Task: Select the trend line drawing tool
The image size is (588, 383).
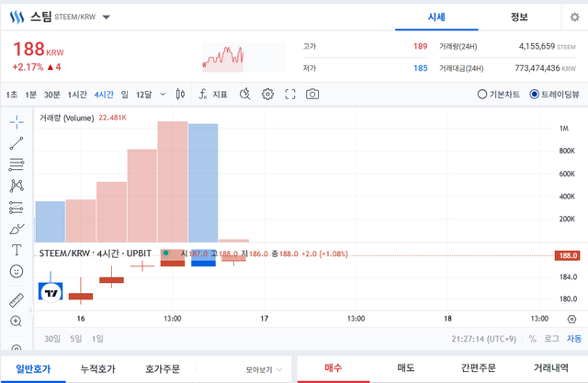Action: pos(17,143)
